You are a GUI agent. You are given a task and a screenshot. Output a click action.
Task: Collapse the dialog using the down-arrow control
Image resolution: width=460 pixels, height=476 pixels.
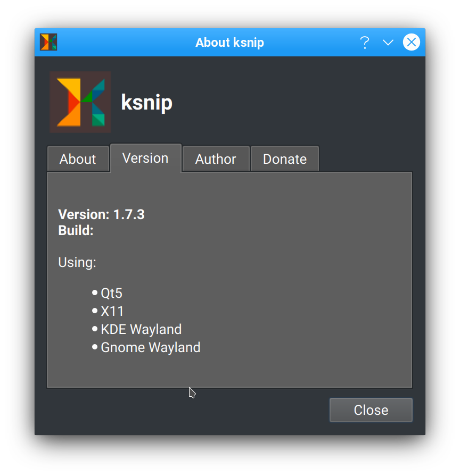[388, 43]
